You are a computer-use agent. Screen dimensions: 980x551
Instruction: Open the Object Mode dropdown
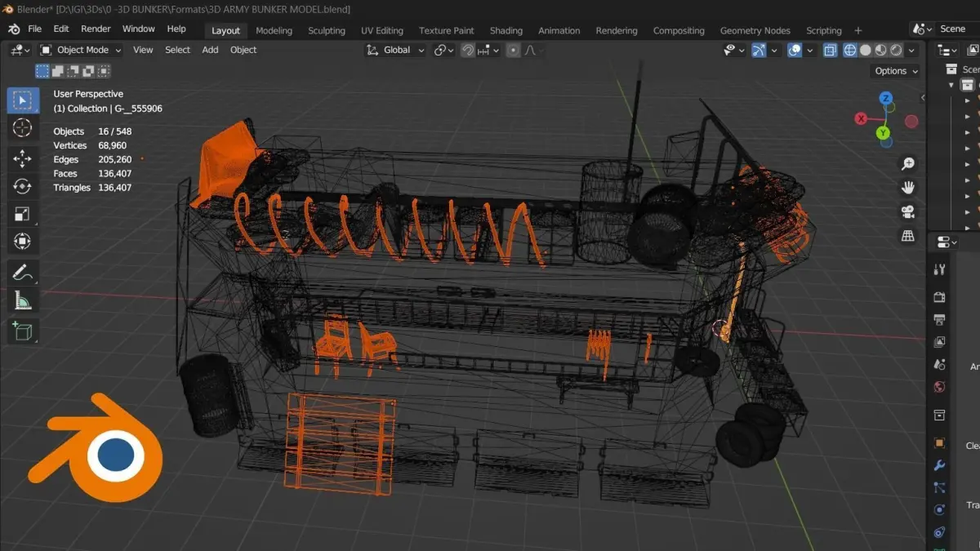pos(80,50)
